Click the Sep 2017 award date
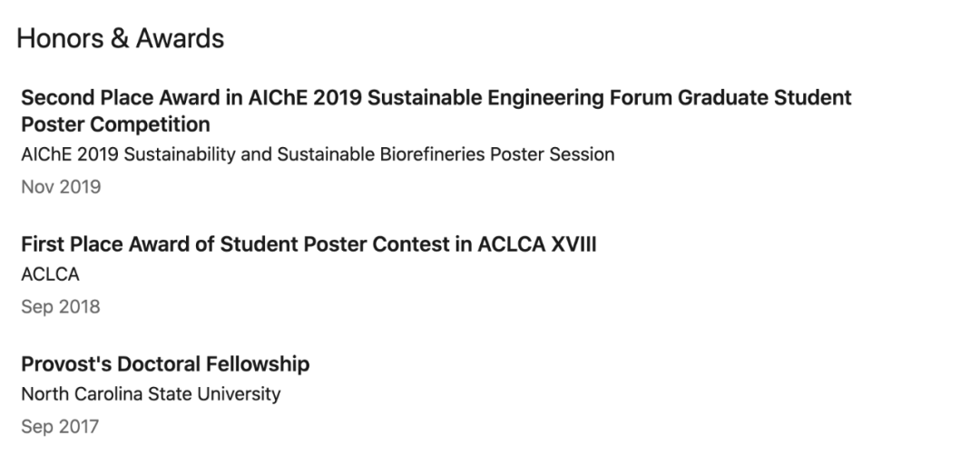The width and height of the screenshot is (980, 456). [x=60, y=427]
